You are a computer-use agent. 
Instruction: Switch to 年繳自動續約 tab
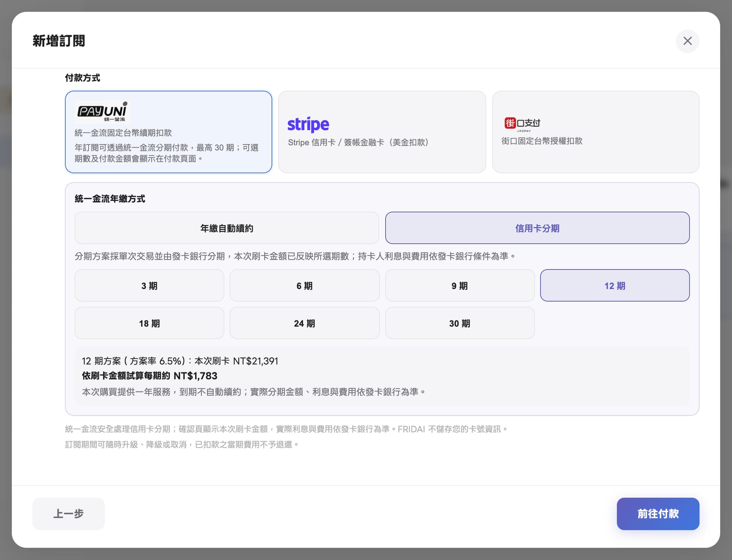[x=226, y=228]
